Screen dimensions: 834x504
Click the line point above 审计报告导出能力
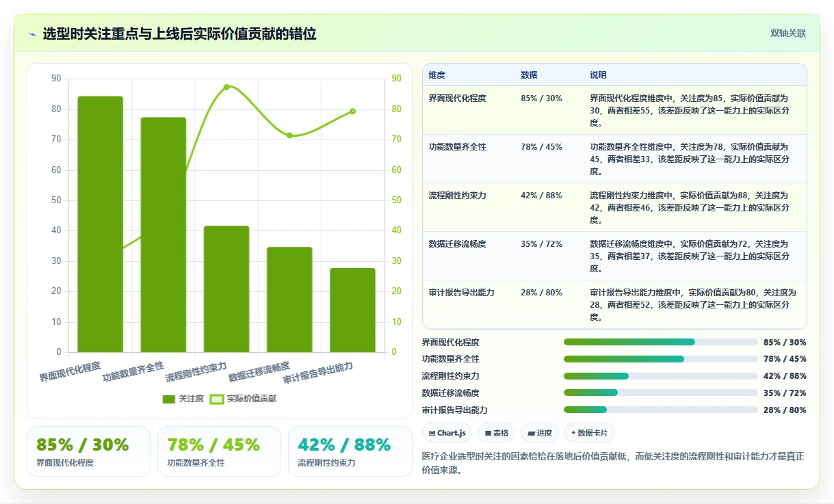pos(352,111)
